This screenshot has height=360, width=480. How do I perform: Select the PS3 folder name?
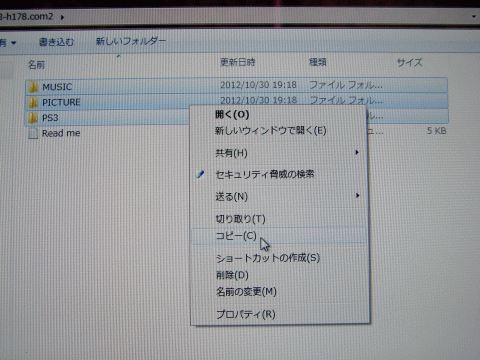[50, 118]
